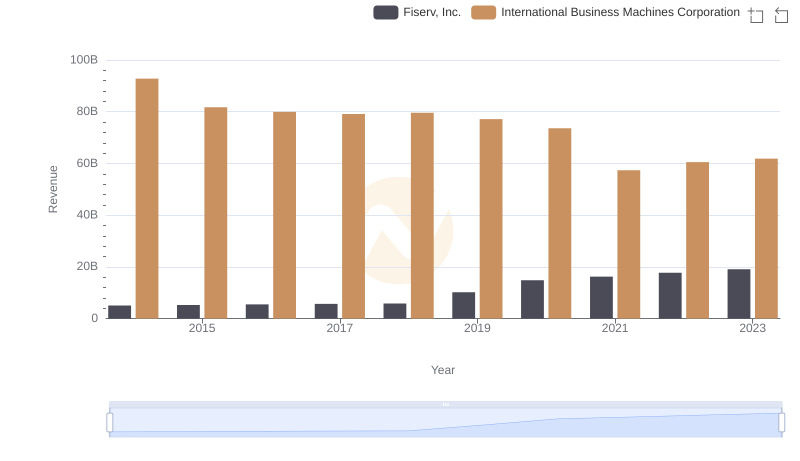800x461 pixels.
Task: Select the left handle of the range slider
Action: coord(110,423)
